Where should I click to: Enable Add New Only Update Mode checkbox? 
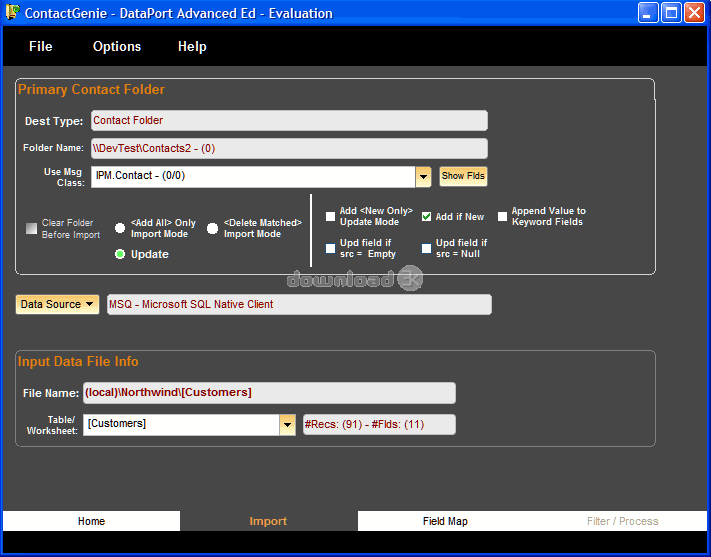[x=331, y=216]
